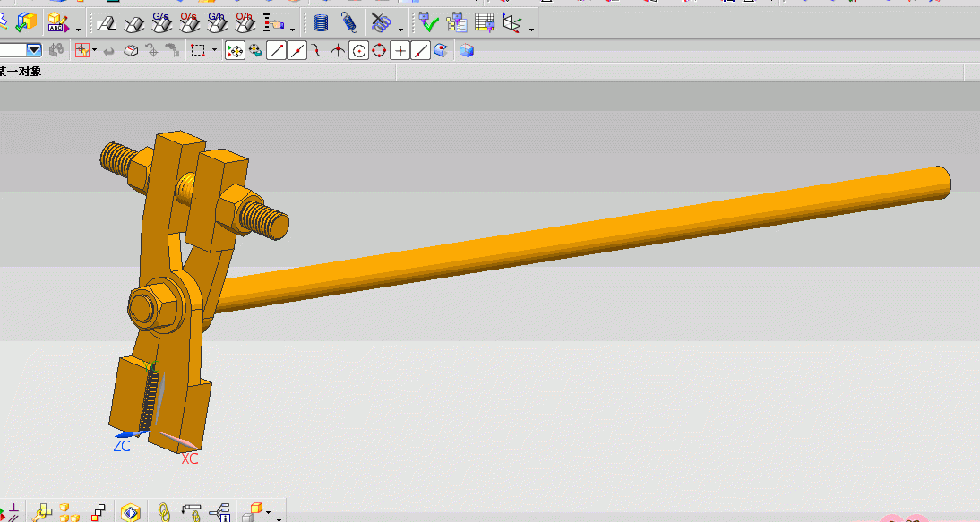
Task: Expand the dropdown arrow after axes box icon
Action: point(531,29)
